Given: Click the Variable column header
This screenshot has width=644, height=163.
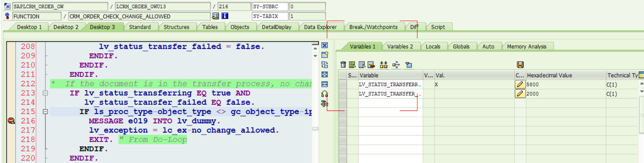Looking at the screenshot, I should [x=390, y=75].
